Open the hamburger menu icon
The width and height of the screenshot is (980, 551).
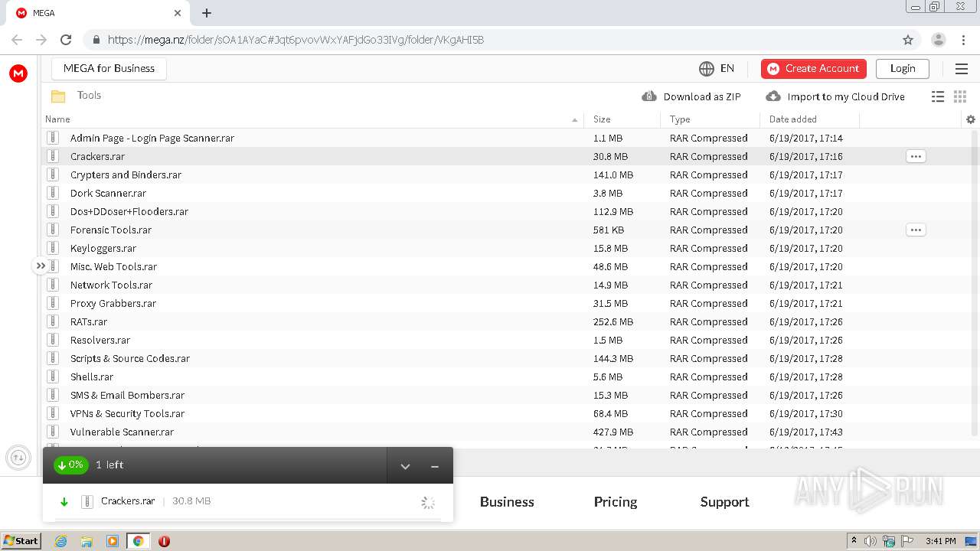point(962,69)
